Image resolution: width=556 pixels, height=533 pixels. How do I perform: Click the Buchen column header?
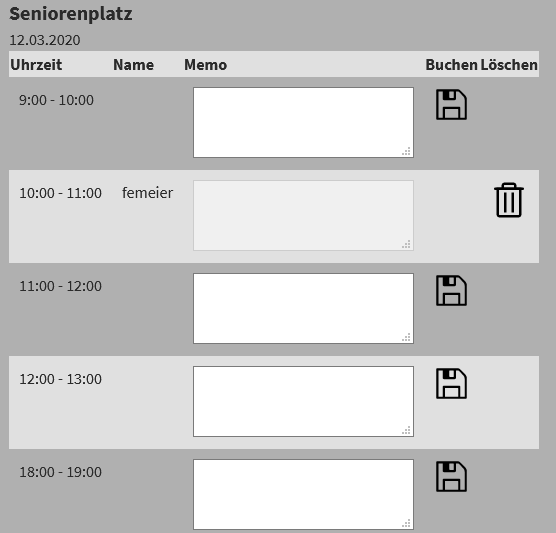(x=451, y=65)
